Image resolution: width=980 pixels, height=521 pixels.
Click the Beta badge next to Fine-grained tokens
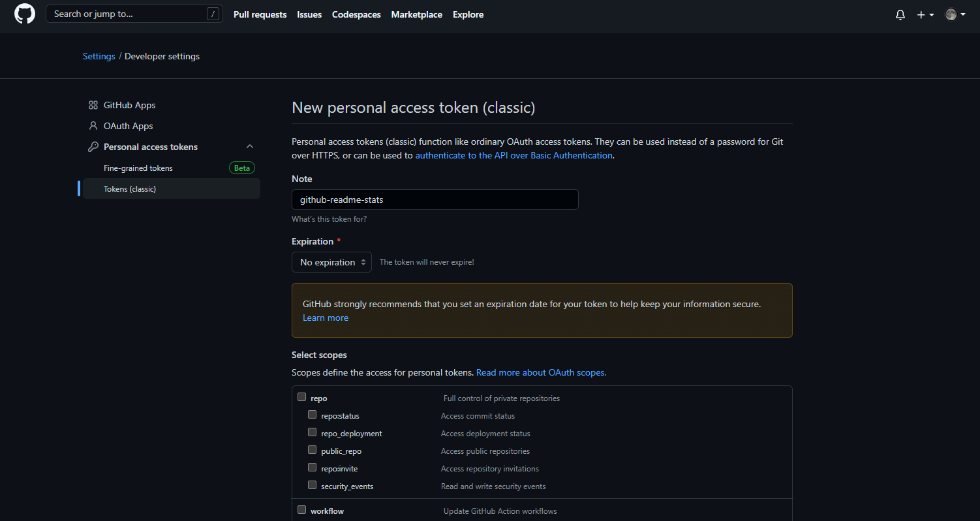242,168
